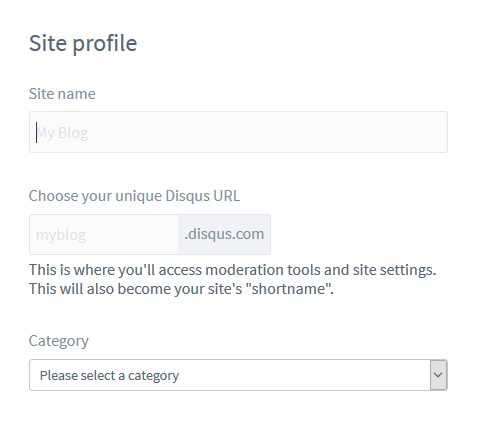Image resolution: width=486 pixels, height=425 pixels.
Task: Click the blinking text cursor in Site name
Action: (36, 132)
